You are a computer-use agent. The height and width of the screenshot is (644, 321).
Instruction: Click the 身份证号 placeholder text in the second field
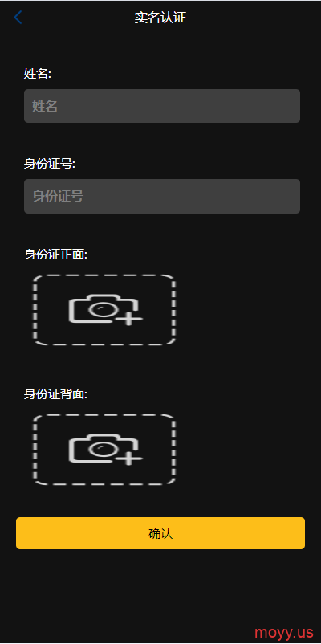click(58, 196)
